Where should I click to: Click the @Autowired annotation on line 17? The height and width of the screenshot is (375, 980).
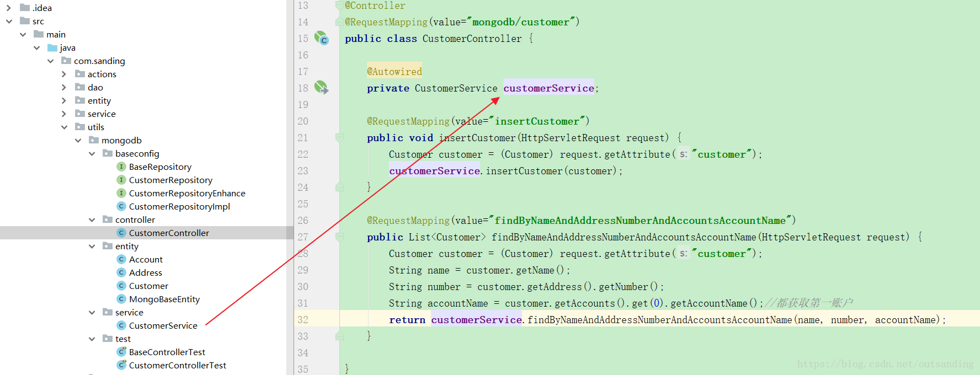point(395,71)
